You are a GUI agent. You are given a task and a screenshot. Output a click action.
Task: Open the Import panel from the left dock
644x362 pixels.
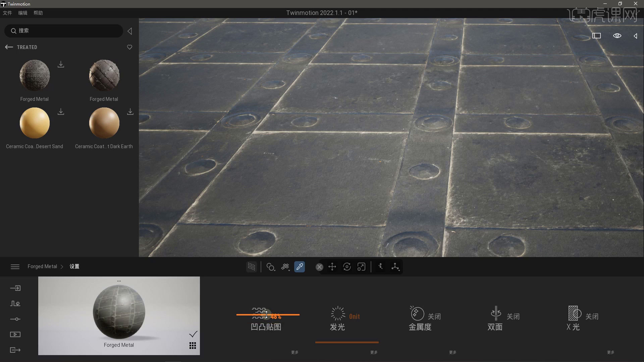15,288
